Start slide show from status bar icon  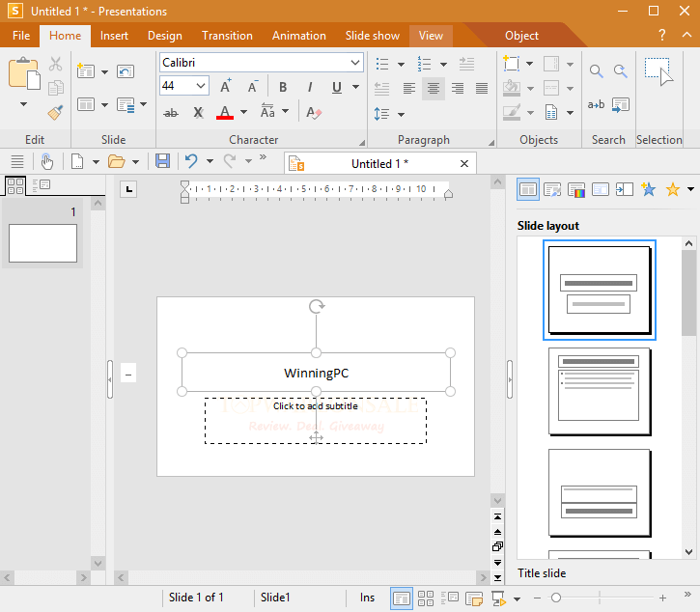498,598
